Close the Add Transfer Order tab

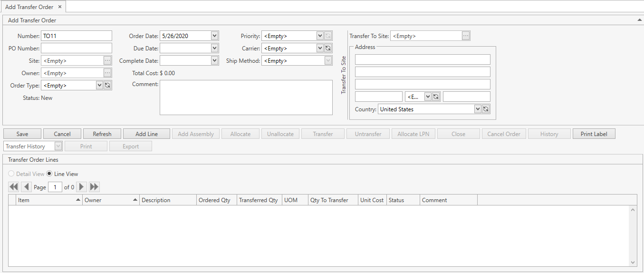tap(60, 7)
